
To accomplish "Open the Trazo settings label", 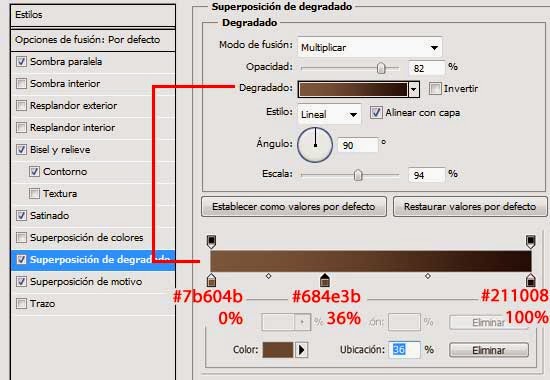I will tap(42, 304).
